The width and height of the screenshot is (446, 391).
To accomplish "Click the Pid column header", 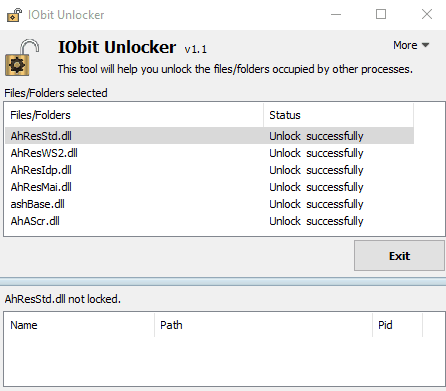I will [x=397, y=325].
